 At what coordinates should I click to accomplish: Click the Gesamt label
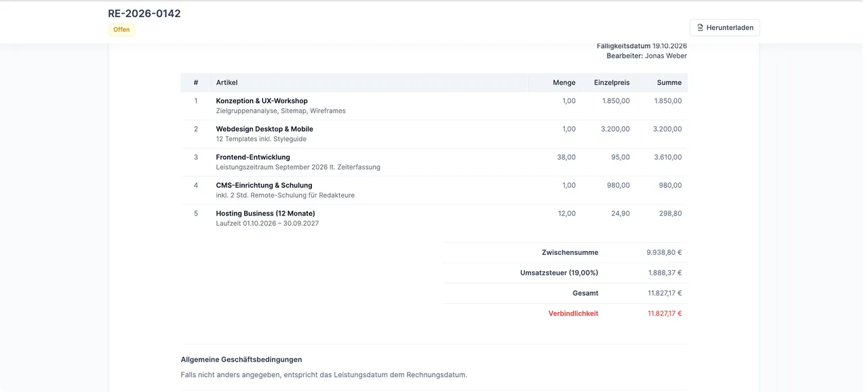click(586, 293)
